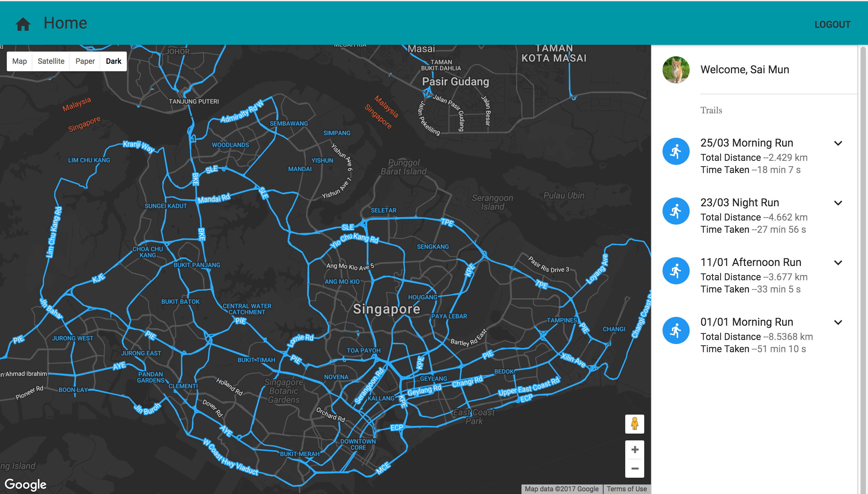This screenshot has height=494, width=868.
Task: Expand the 01/01 Morning Run chevron
Action: coord(838,322)
